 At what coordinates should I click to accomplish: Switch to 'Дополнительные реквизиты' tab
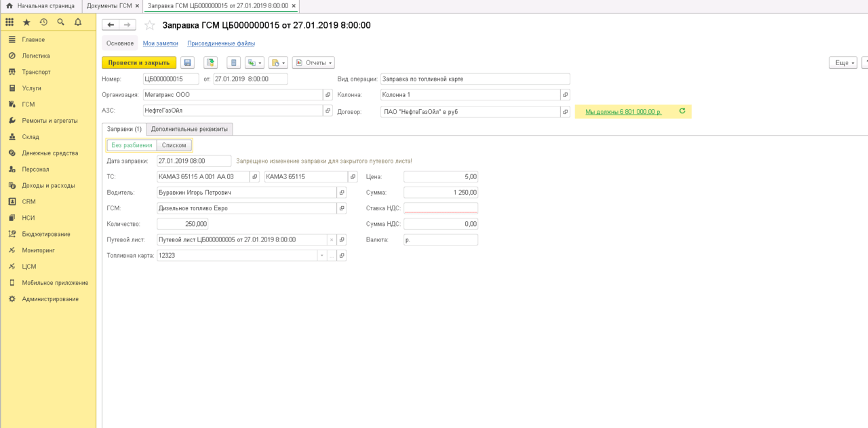[x=190, y=129]
